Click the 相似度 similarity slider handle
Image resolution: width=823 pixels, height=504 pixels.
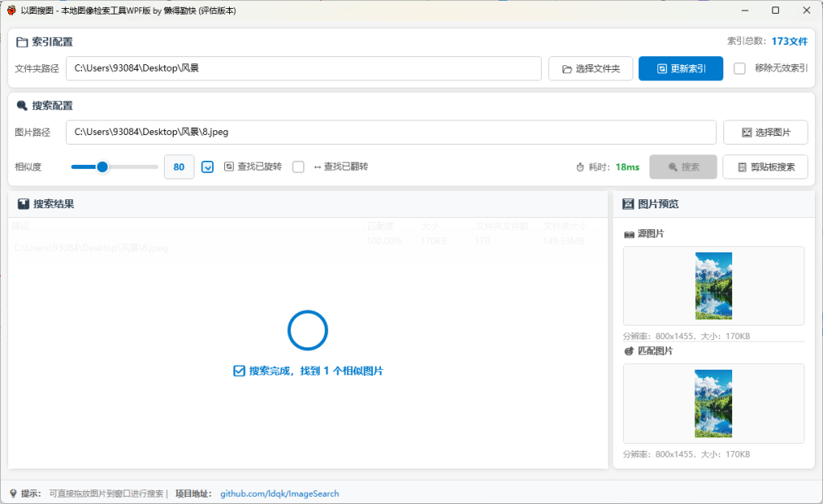click(x=102, y=166)
